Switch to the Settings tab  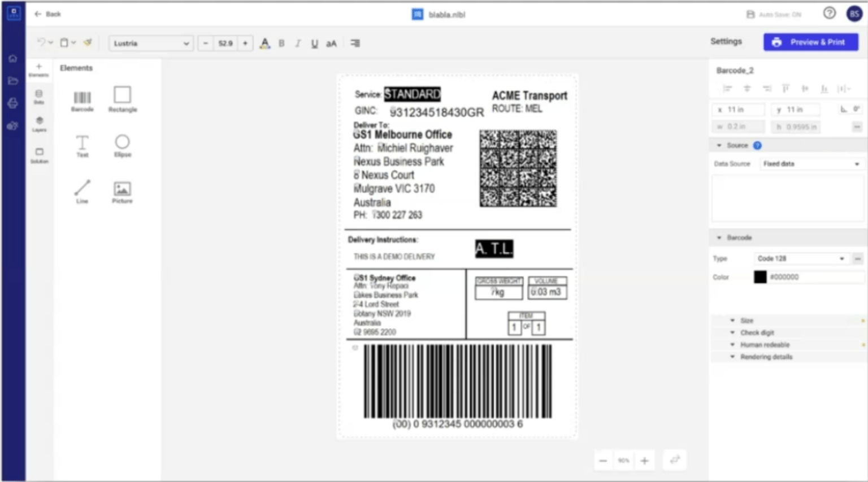[x=726, y=41]
